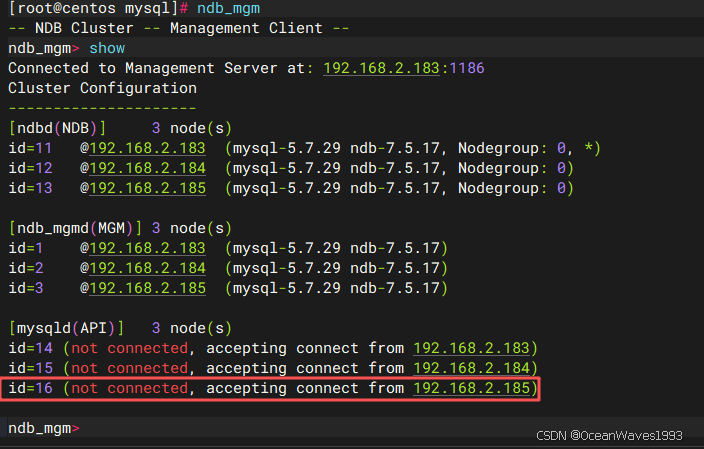704x449 pixels.
Task: Place cursor at the bottom empty 'ndb_mgm>' prompt
Action: pos(44,428)
